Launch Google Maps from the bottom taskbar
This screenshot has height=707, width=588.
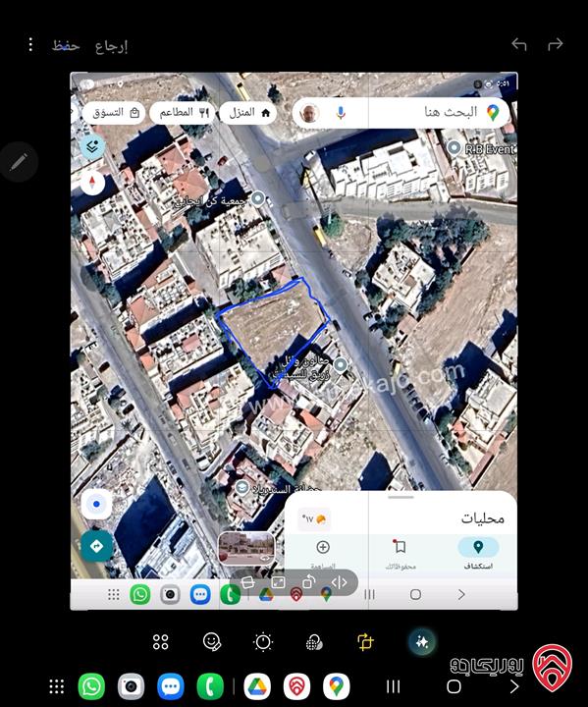pyautogui.click(x=337, y=686)
